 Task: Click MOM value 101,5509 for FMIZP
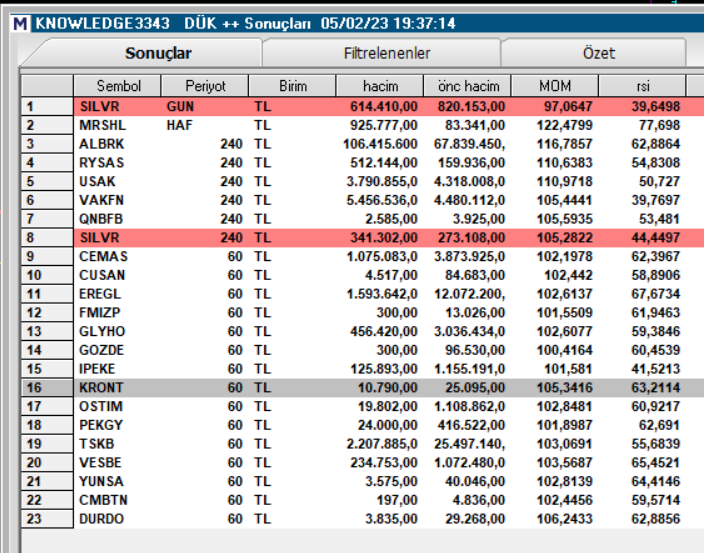coord(564,312)
